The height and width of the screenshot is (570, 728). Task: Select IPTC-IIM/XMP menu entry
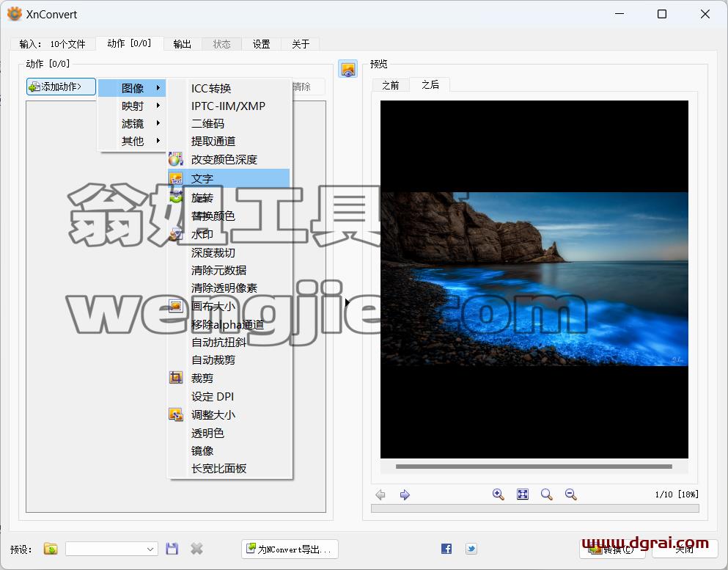click(x=229, y=106)
